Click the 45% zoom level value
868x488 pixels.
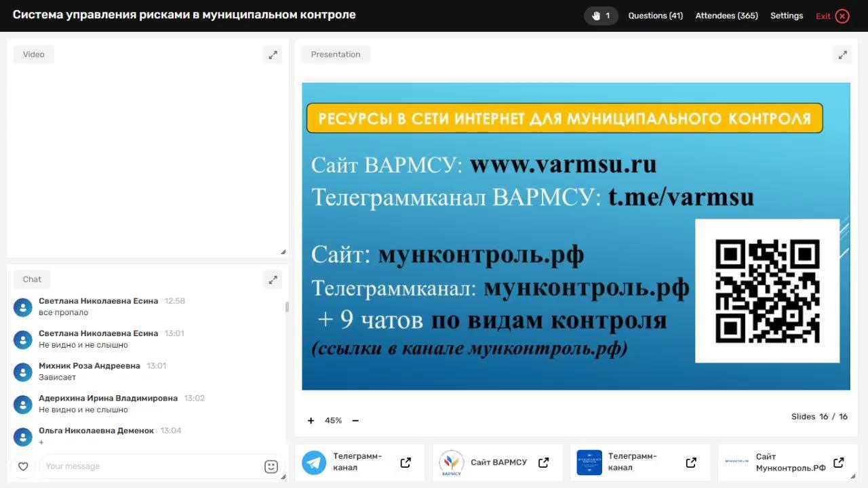pos(333,420)
